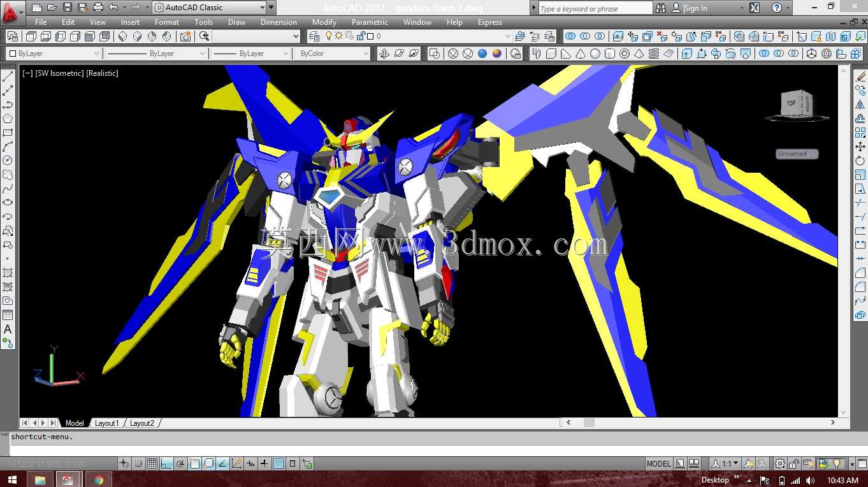Switch to the Layout1 tab
Image resolution: width=868 pixels, height=487 pixels.
pyautogui.click(x=106, y=423)
